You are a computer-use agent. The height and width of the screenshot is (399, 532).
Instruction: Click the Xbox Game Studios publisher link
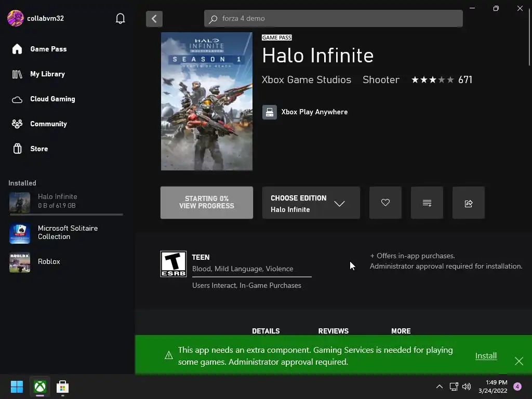(307, 79)
